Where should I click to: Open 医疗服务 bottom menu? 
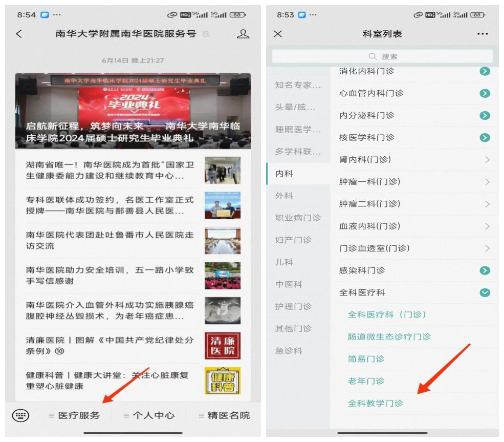coord(74,415)
